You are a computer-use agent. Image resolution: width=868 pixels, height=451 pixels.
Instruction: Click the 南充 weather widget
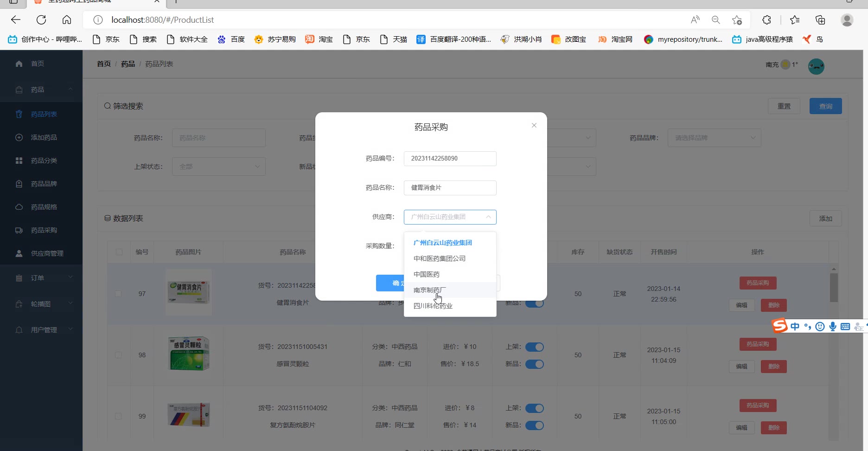782,64
